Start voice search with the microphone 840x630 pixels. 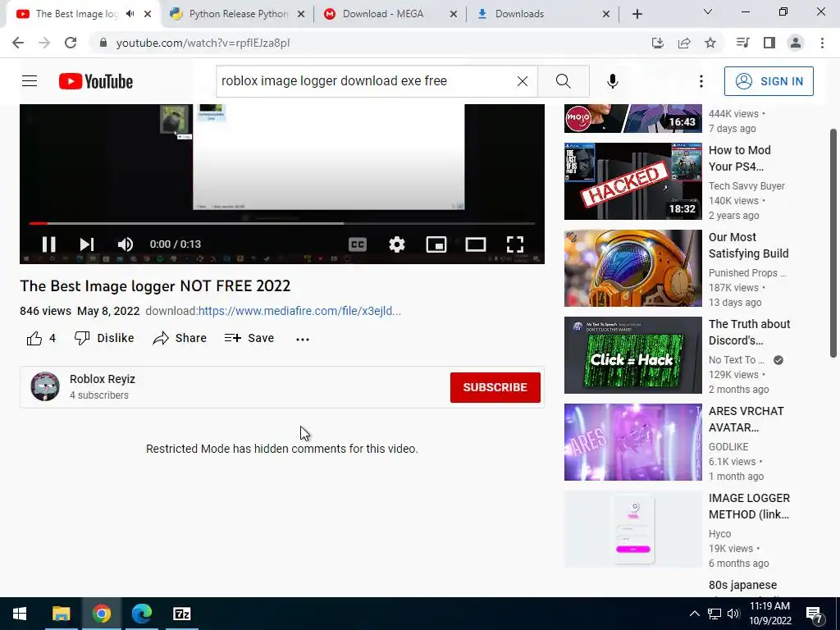pos(613,81)
